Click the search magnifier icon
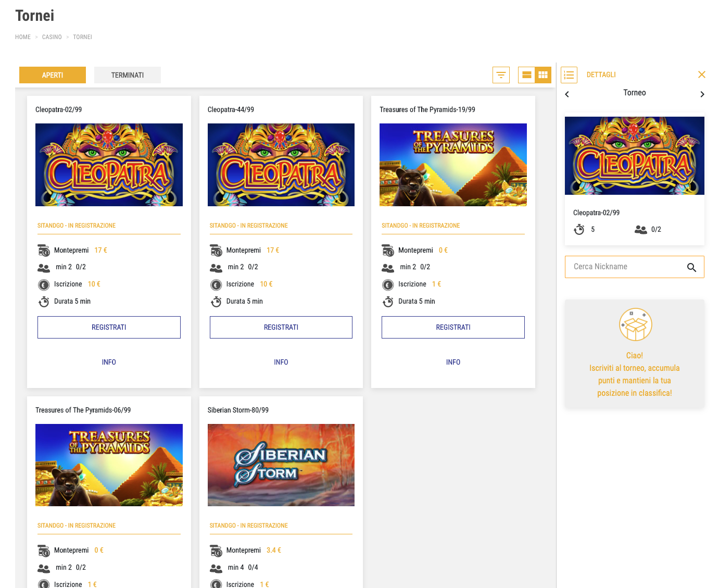Image resolution: width=719 pixels, height=588 pixels. (691, 267)
